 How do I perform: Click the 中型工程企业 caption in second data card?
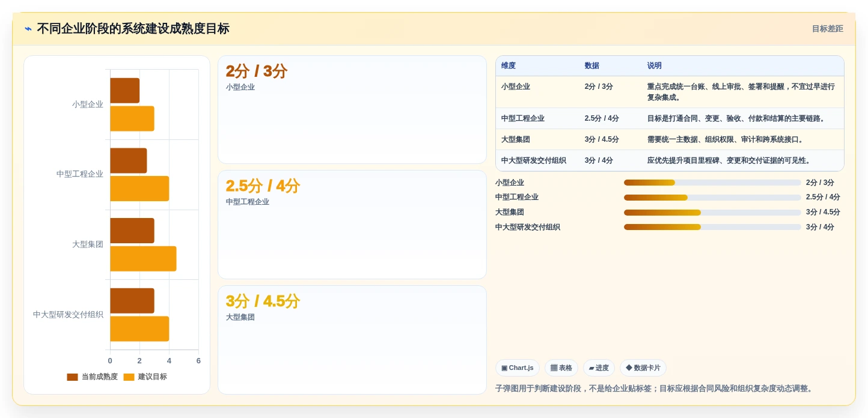(248, 202)
